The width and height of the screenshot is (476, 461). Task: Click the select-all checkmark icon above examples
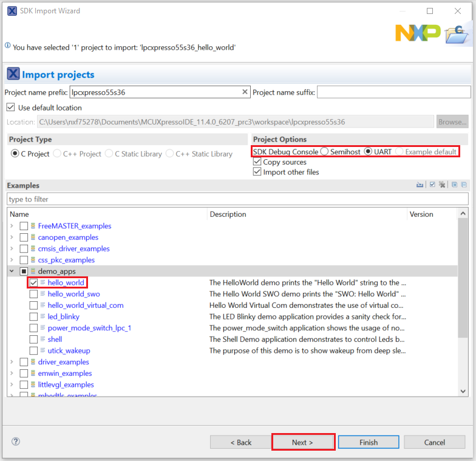(432, 185)
